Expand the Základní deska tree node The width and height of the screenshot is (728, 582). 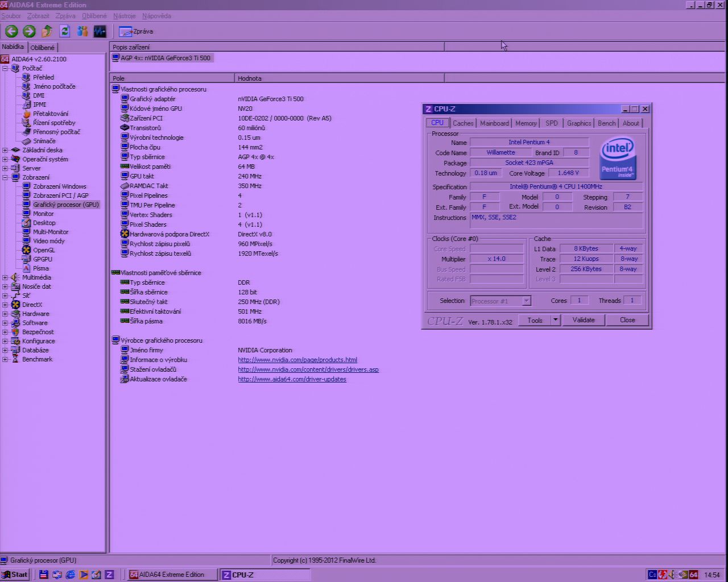point(5,150)
